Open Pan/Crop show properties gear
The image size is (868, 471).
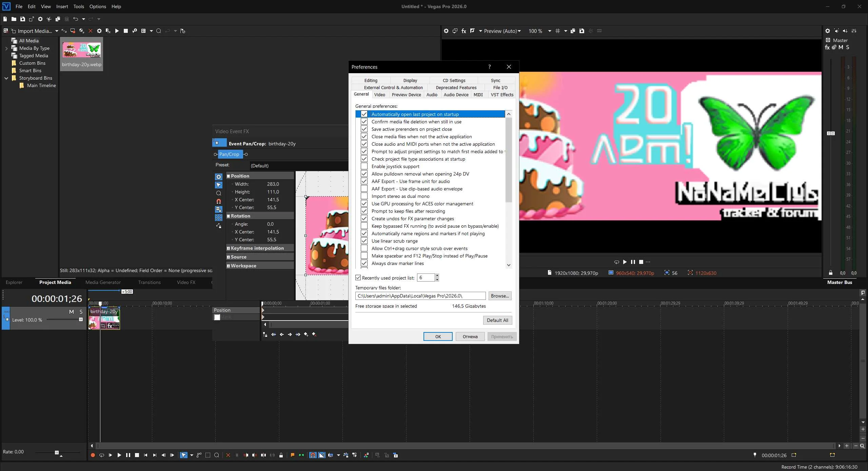pos(219,177)
